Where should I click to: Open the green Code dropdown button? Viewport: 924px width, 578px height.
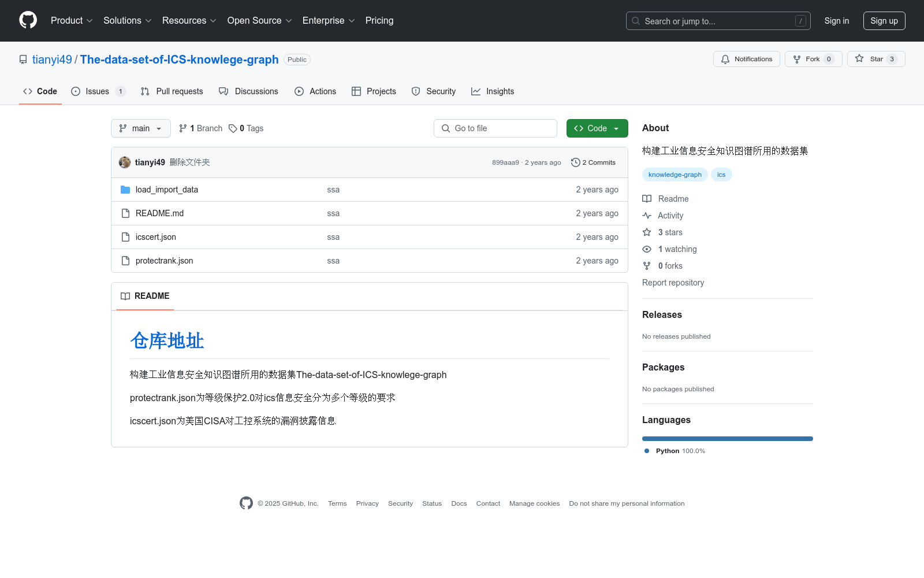pos(597,128)
